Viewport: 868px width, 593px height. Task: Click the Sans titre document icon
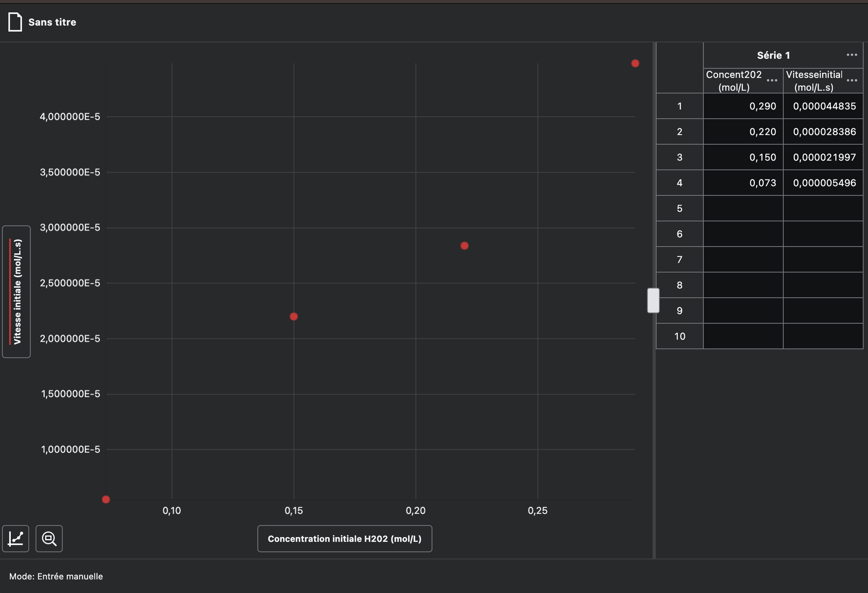15,22
